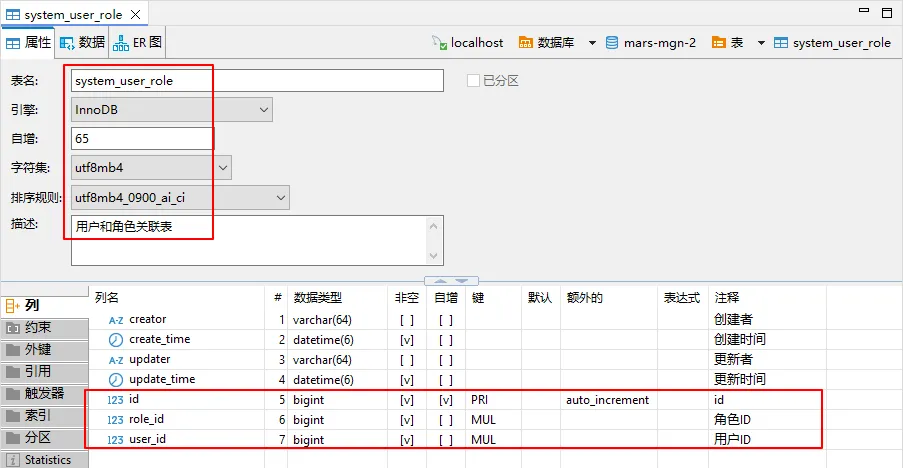
Task: Maximize the editor panel
Action: (x=887, y=12)
